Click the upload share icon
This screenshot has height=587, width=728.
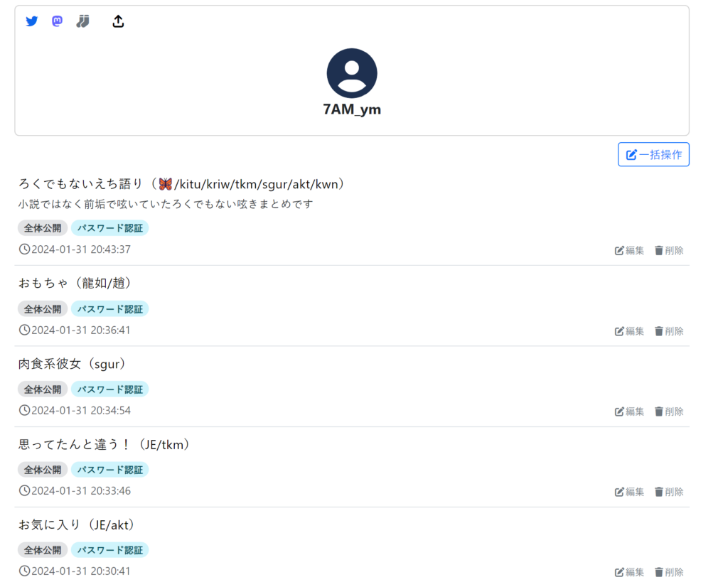tap(118, 21)
